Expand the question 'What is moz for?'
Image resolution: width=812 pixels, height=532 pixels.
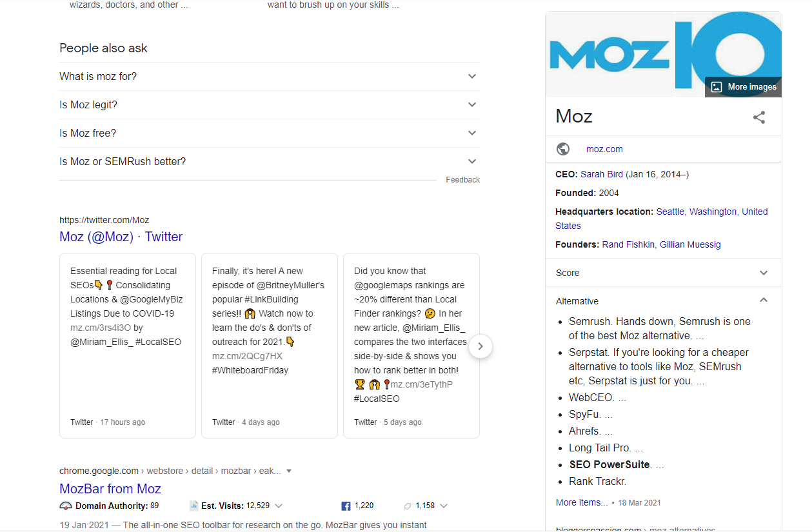(270, 76)
